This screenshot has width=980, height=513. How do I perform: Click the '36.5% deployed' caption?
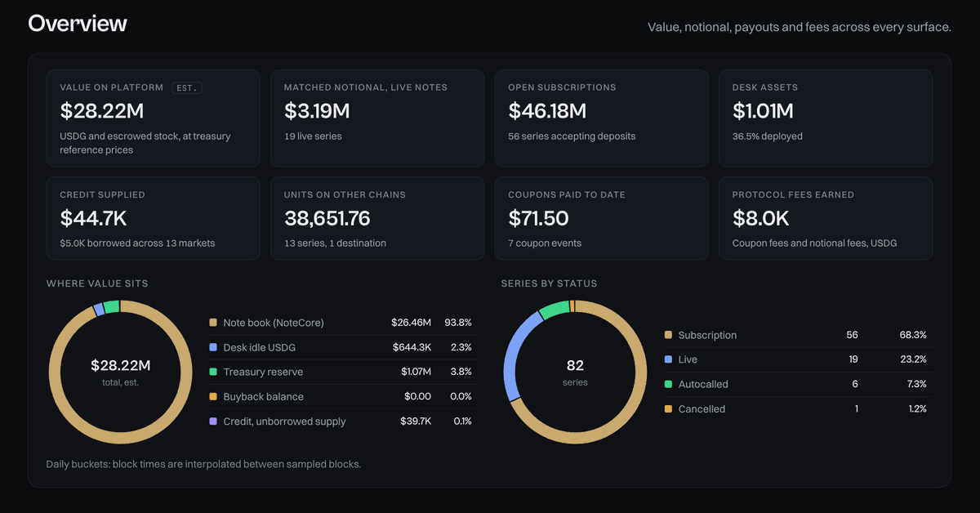point(768,136)
